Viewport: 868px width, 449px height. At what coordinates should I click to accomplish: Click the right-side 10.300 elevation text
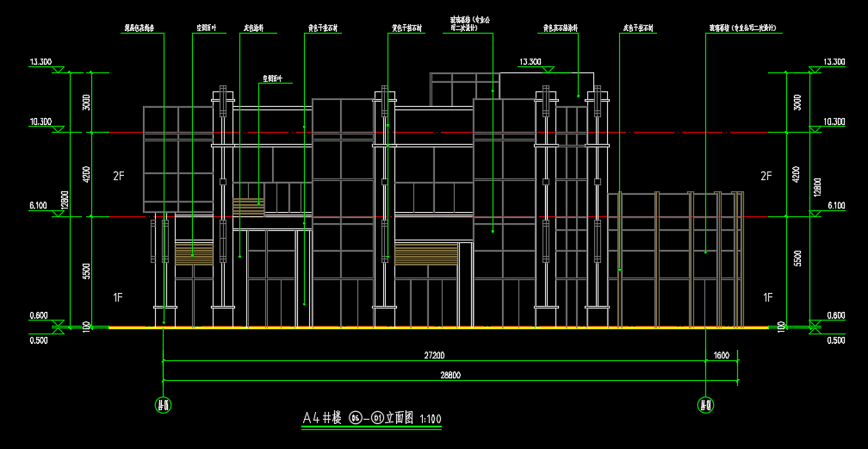pos(835,122)
